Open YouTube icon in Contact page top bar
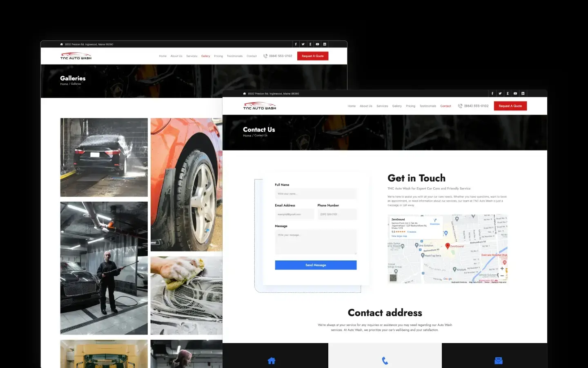This screenshot has height=368, width=588. [515, 94]
